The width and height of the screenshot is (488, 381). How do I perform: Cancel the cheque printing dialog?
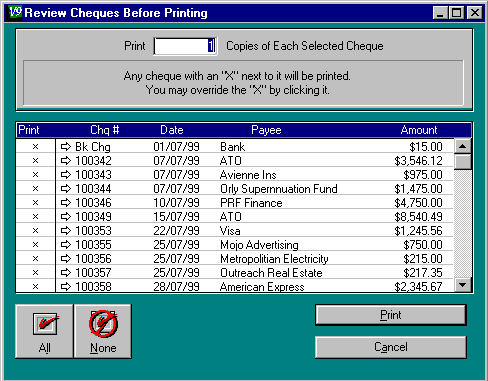point(391,347)
